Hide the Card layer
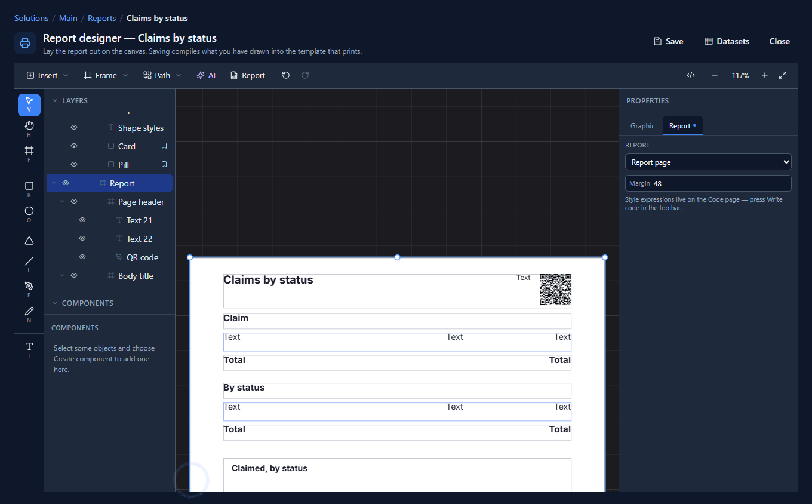This screenshot has width=812, height=504. coord(74,146)
